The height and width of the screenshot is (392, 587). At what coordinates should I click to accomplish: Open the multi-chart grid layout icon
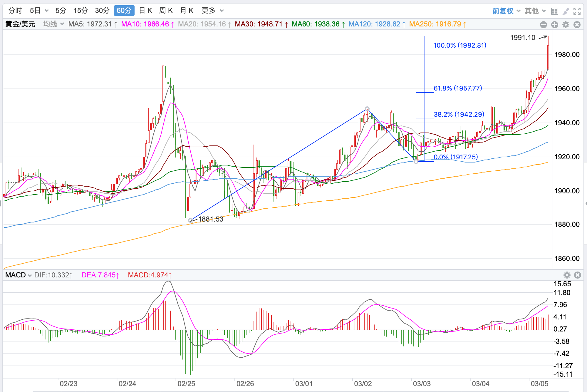coord(554,11)
